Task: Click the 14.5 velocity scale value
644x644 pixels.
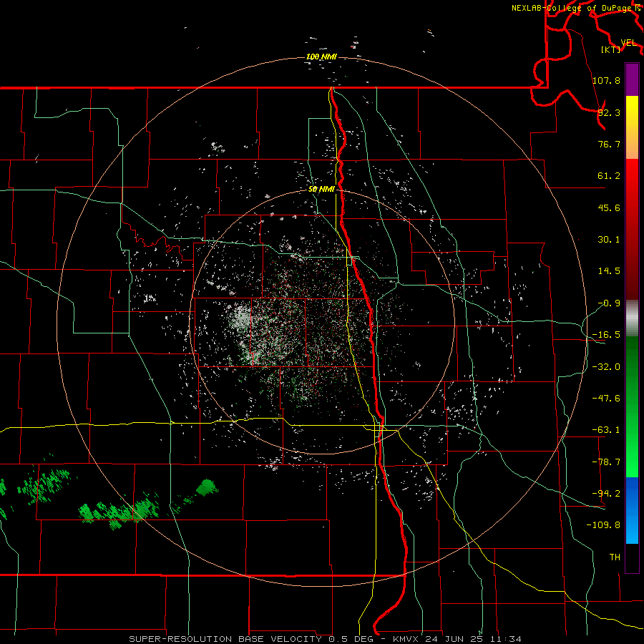Action: pos(609,271)
